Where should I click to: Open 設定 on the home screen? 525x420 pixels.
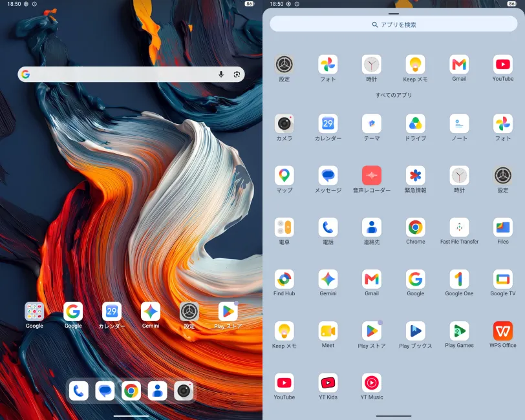point(189,311)
